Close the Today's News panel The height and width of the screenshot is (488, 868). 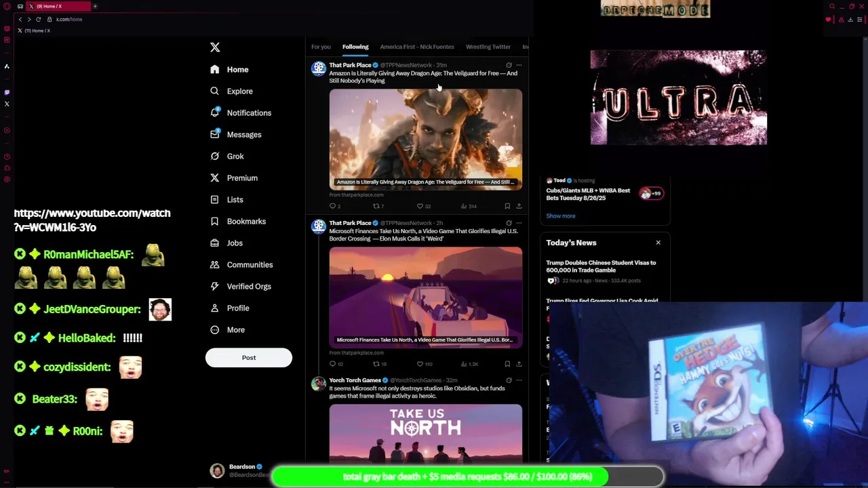click(658, 243)
